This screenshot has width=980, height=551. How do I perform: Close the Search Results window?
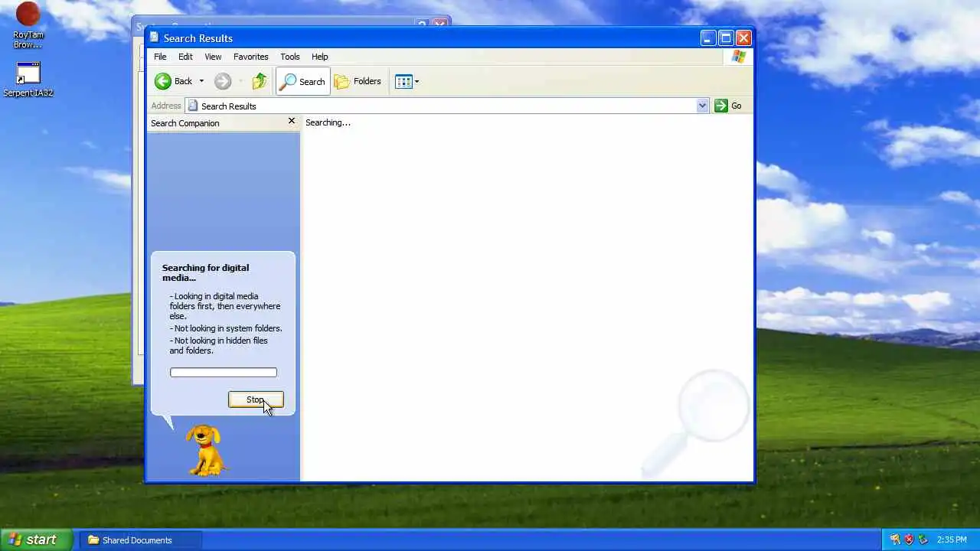click(743, 37)
